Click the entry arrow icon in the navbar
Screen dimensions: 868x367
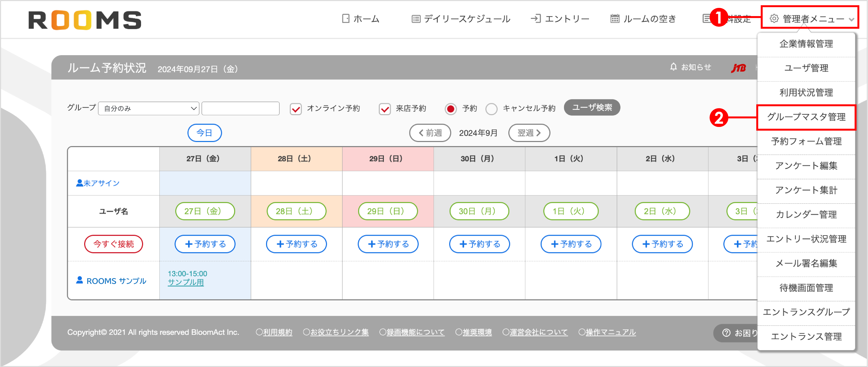536,19
